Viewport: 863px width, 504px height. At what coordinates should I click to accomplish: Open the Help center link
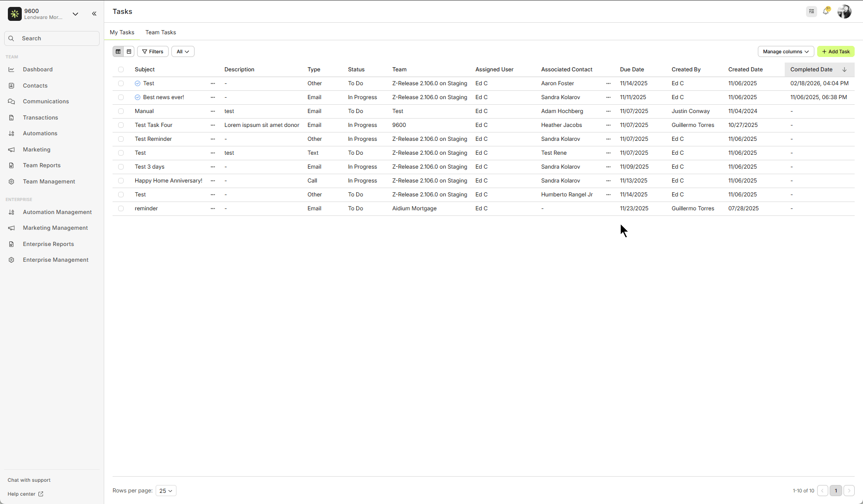tap(25, 494)
